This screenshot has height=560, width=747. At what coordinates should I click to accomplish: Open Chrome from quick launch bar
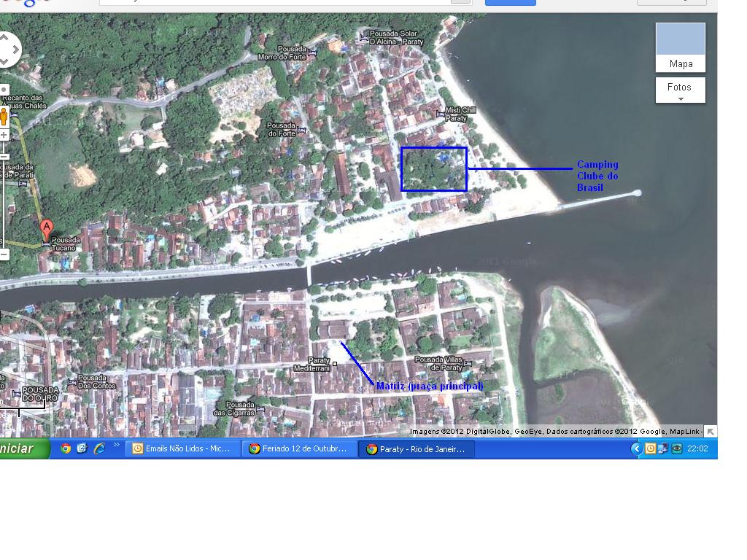(x=66, y=448)
